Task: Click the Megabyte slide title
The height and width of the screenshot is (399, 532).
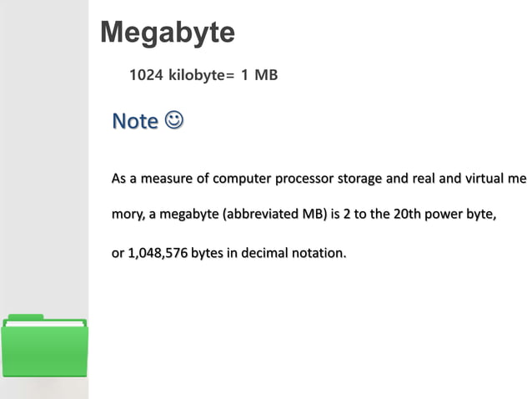Action: (168, 33)
